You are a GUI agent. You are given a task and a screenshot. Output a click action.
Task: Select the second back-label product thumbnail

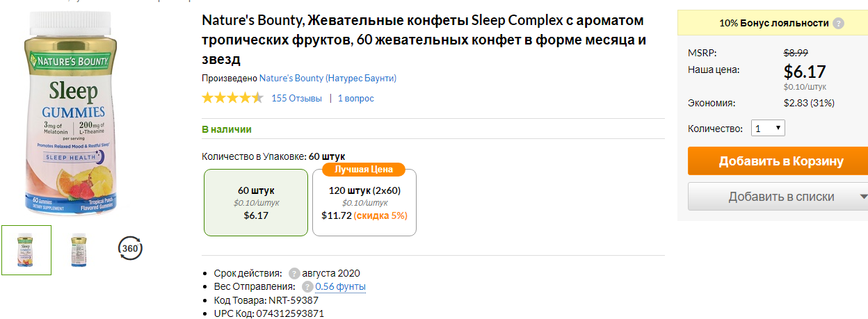pos(78,250)
